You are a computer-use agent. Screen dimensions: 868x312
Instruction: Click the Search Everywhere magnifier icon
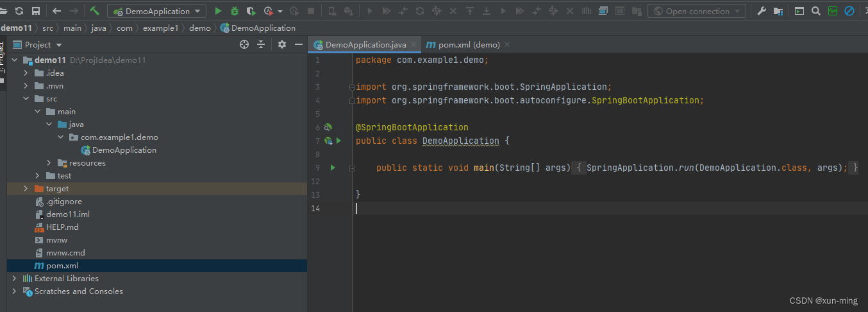(815, 11)
